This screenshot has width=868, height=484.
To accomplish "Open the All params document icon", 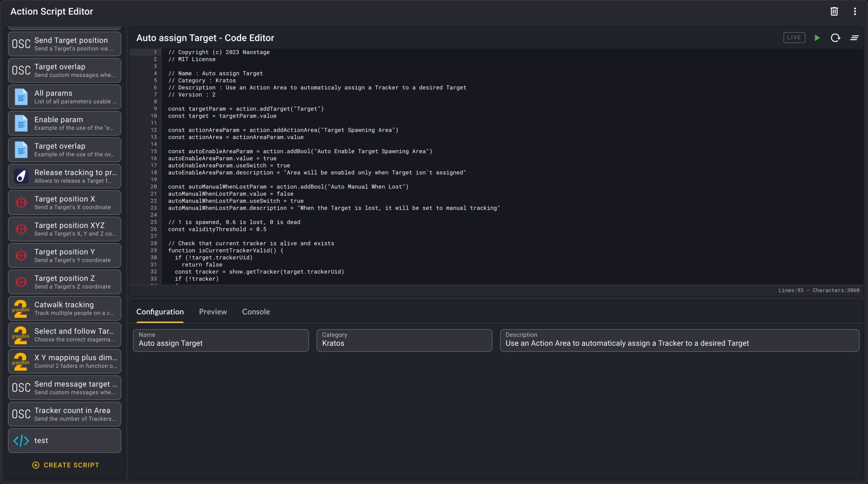I will [21, 97].
